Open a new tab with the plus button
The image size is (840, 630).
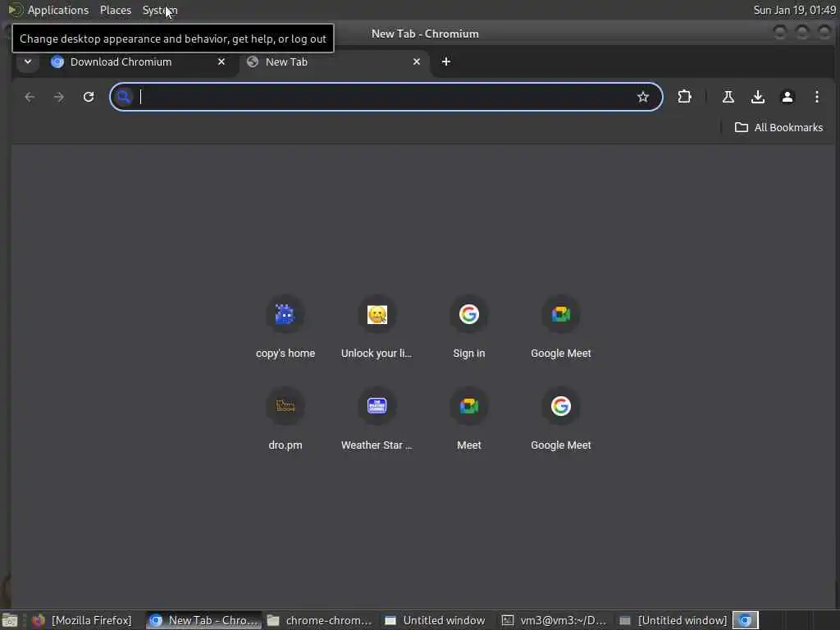click(x=445, y=62)
